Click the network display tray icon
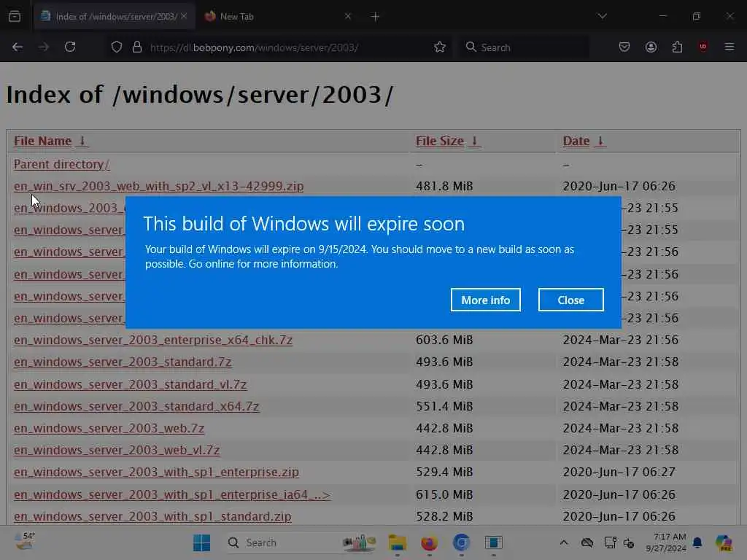The width and height of the screenshot is (747, 560). 610,542
